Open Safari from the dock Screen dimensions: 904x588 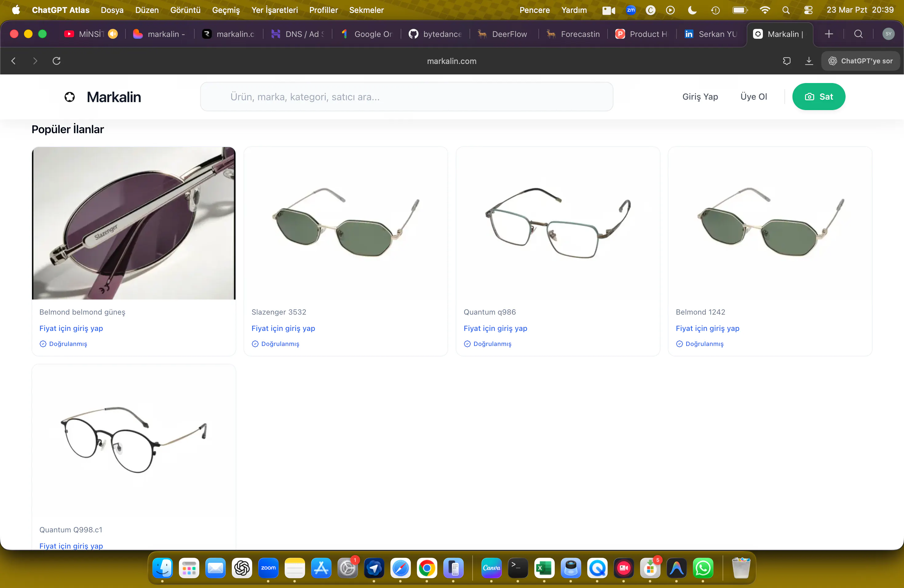(400, 568)
